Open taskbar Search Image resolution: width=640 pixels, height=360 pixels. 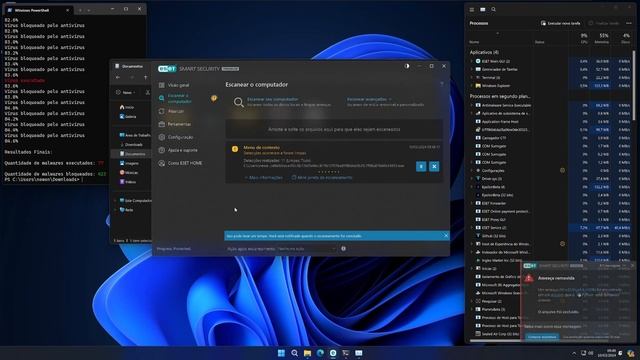[x=294, y=353]
